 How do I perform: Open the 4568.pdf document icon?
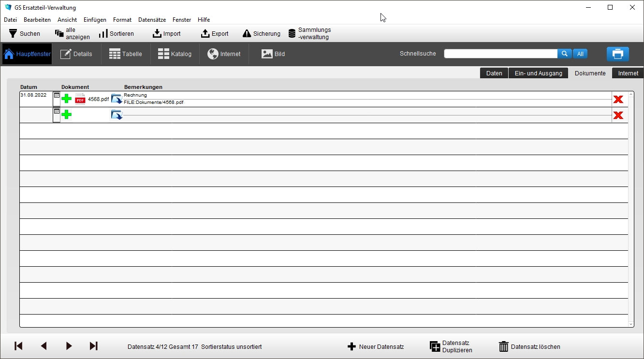pyautogui.click(x=80, y=99)
